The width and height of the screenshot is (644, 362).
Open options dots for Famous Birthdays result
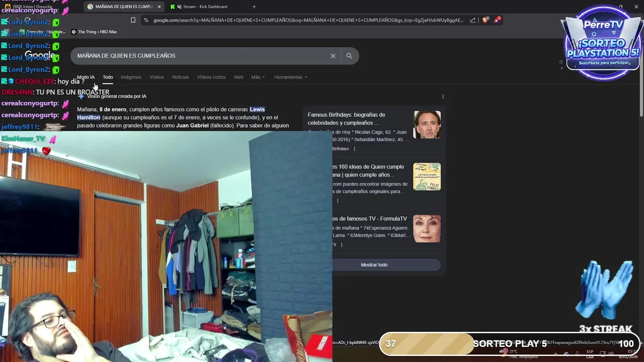[x=354, y=149]
